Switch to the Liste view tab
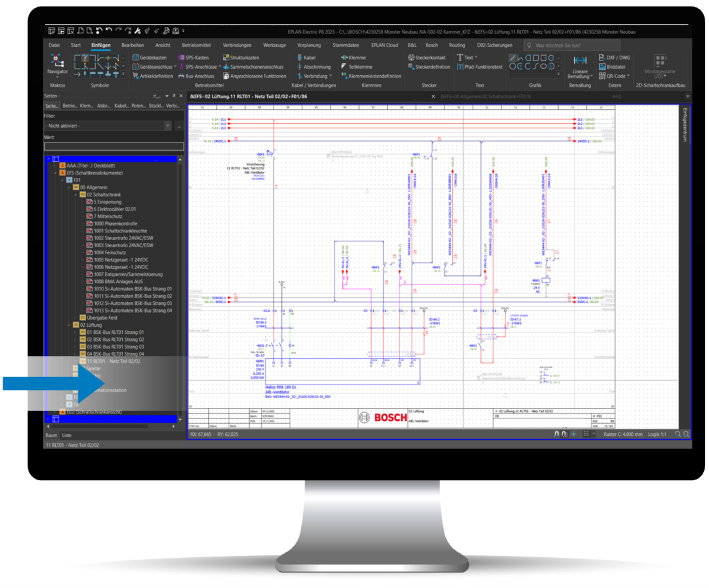 click(67, 435)
